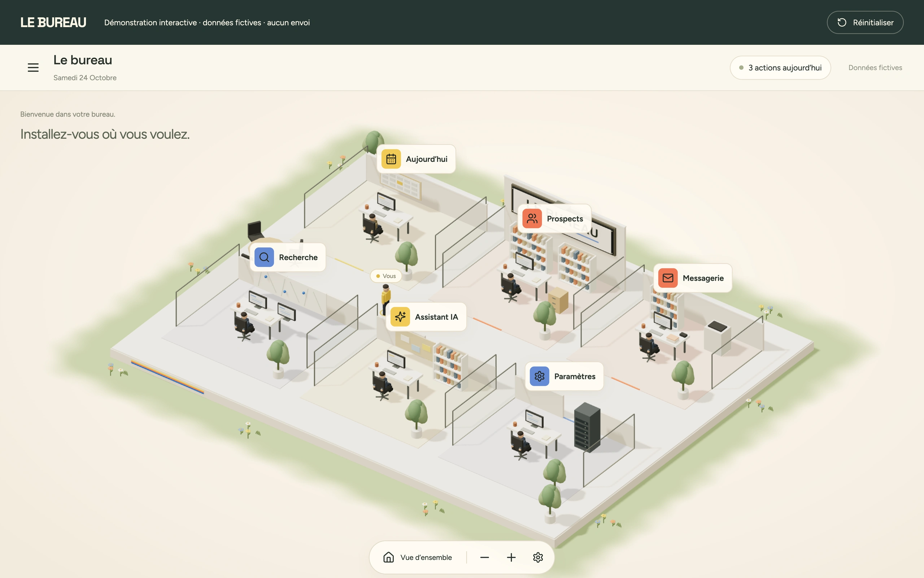The image size is (924, 578).
Task: Click the LE BUREAU logo
Action: [x=53, y=22]
